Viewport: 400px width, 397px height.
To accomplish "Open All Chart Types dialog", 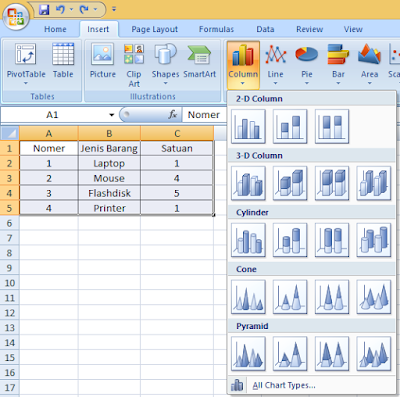I will tap(284, 385).
